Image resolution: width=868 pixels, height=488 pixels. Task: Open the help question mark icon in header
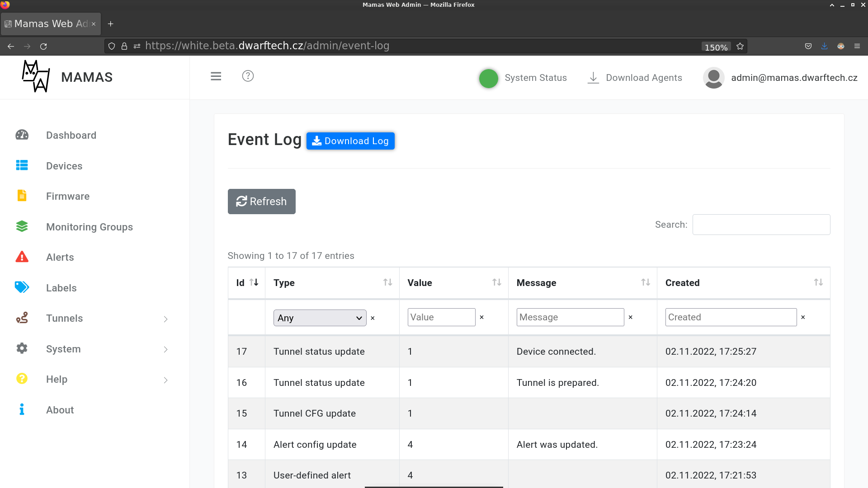click(x=248, y=76)
